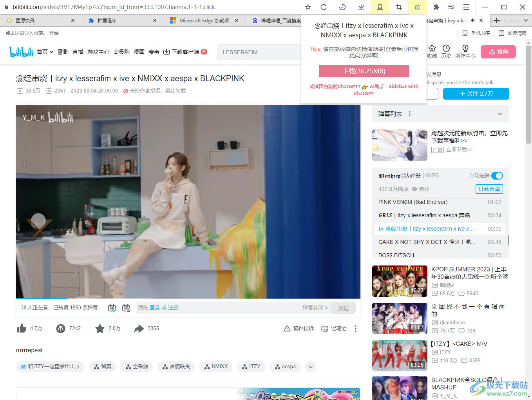Activate the screenshot crop tool icon
Image resolution: width=532 pixels, height=400 pixels.
pos(399,7)
